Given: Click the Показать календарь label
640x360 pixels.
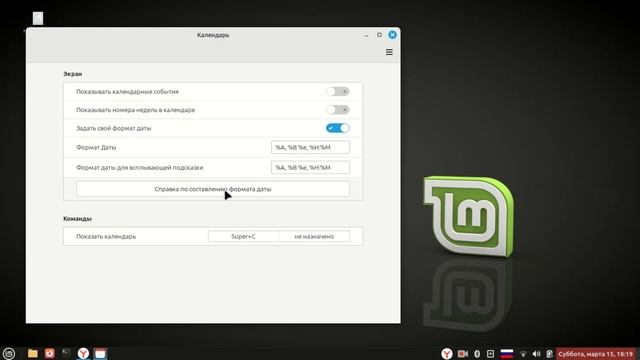Looking at the screenshot, I should 106,236.
